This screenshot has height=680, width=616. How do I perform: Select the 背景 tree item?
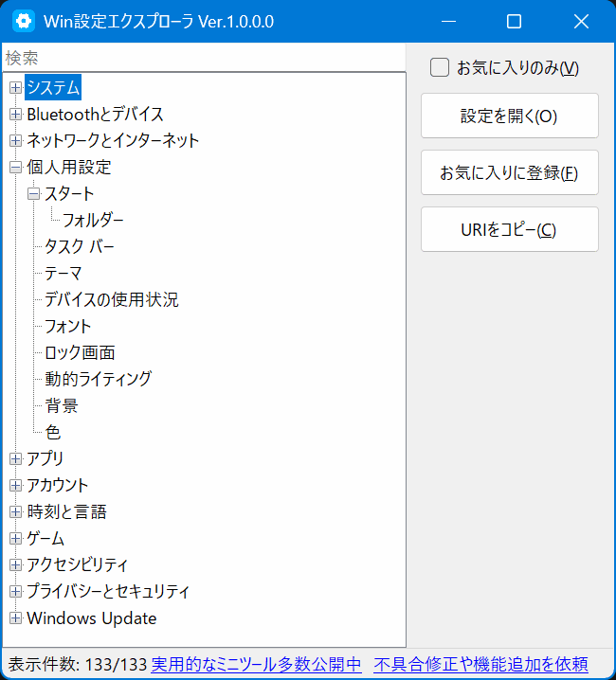pos(62,406)
